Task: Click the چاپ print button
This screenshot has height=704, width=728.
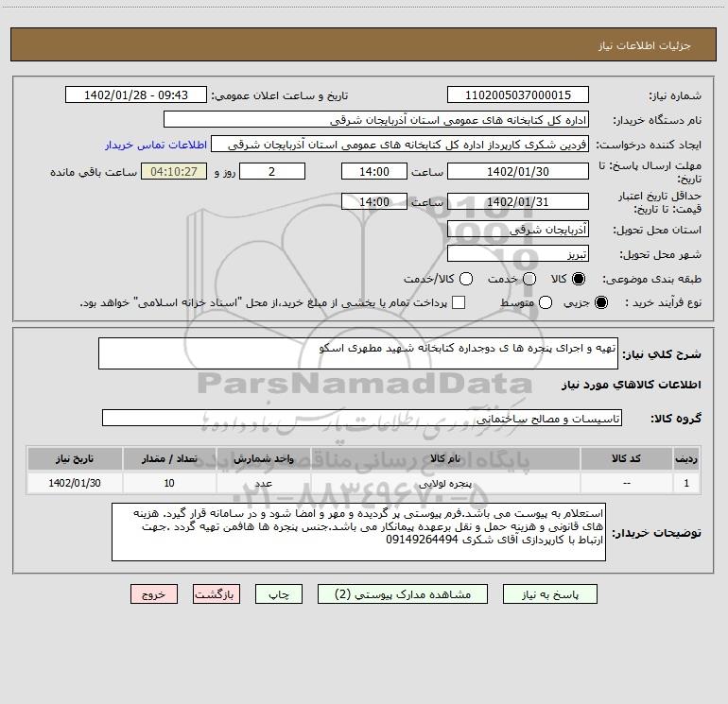Action: [x=279, y=594]
